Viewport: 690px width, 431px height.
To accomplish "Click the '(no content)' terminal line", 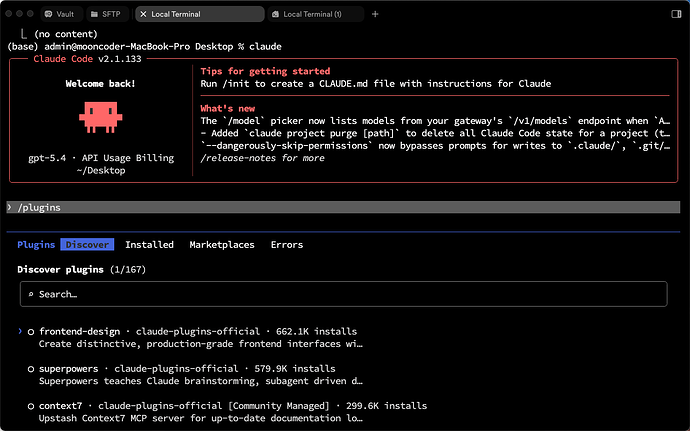I will point(66,34).
